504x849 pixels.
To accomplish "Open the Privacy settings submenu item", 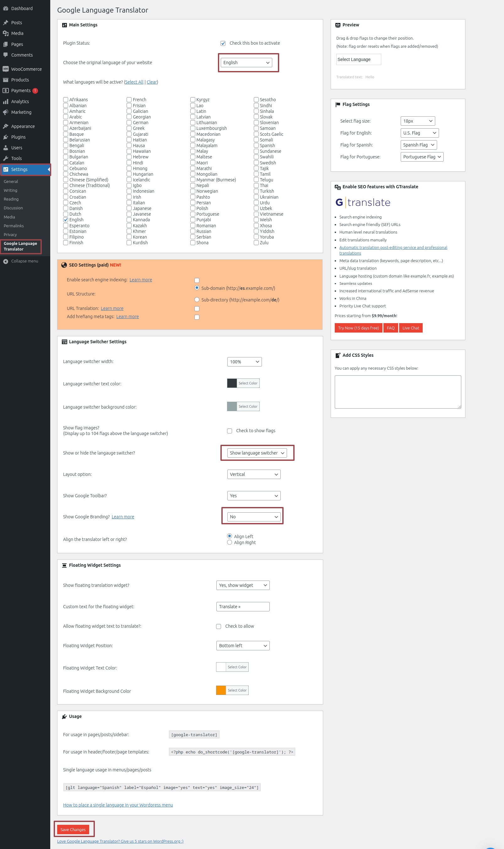I will point(10,234).
